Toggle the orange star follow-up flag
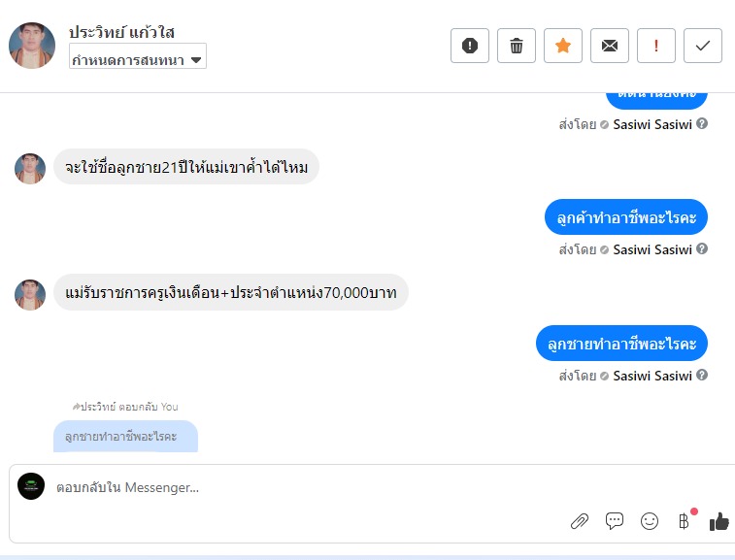The height and width of the screenshot is (560, 735). coord(563,46)
